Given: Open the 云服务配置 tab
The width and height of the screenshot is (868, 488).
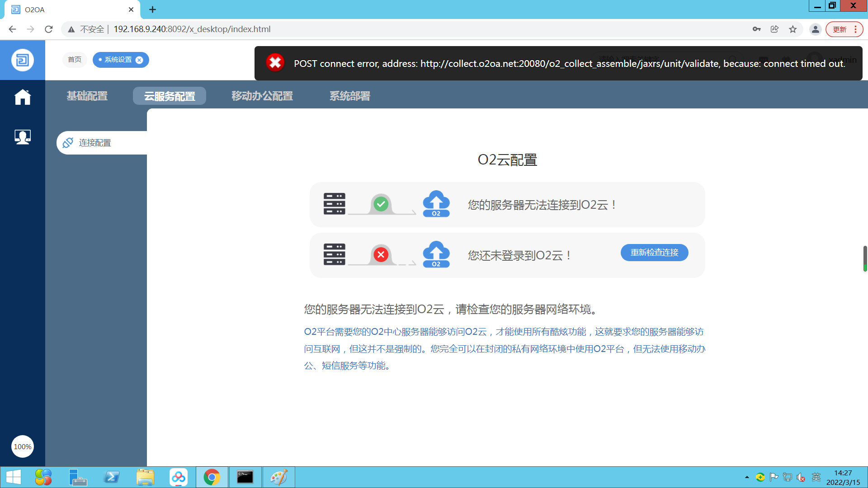Looking at the screenshot, I should (x=170, y=96).
